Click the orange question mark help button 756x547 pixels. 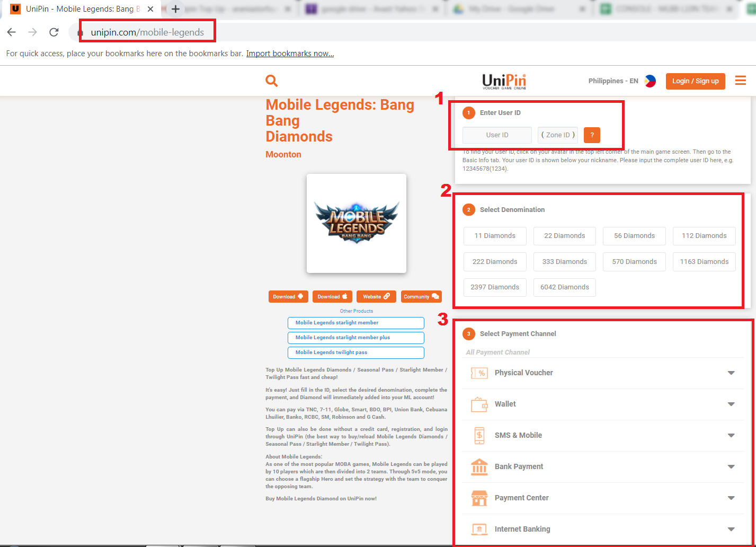pyautogui.click(x=592, y=135)
